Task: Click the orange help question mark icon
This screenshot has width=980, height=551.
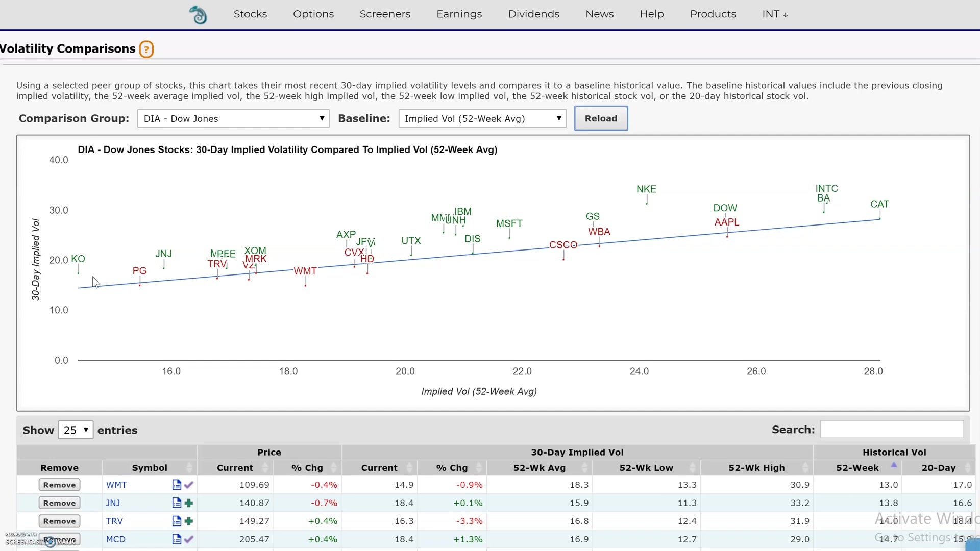Action: tap(146, 49)
